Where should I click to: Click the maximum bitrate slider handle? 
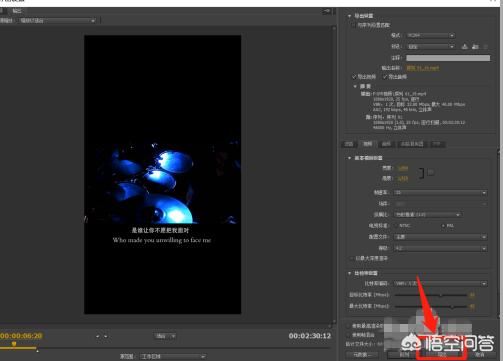tap(452, 306)
